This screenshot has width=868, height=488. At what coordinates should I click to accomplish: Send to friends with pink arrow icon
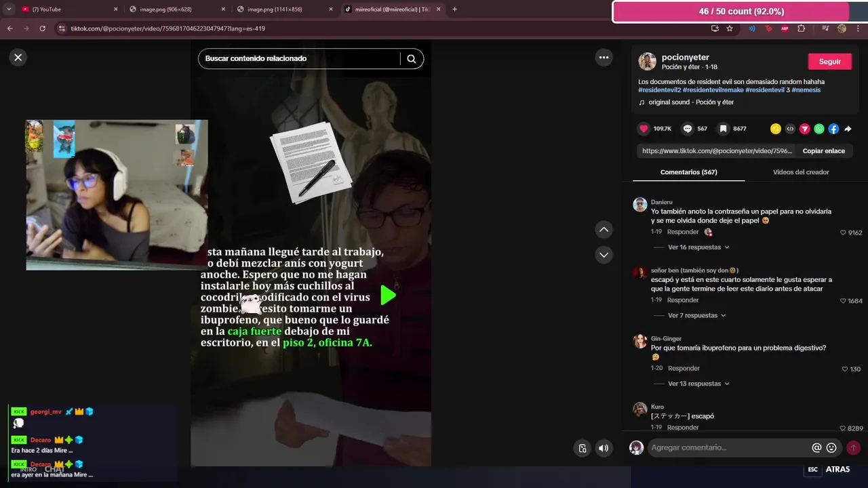click(804, 129)
